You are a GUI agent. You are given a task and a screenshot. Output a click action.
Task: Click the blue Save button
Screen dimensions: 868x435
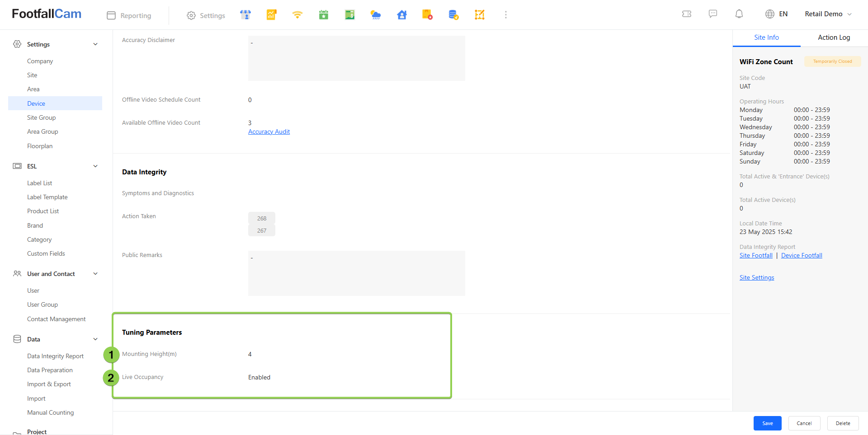767,423
